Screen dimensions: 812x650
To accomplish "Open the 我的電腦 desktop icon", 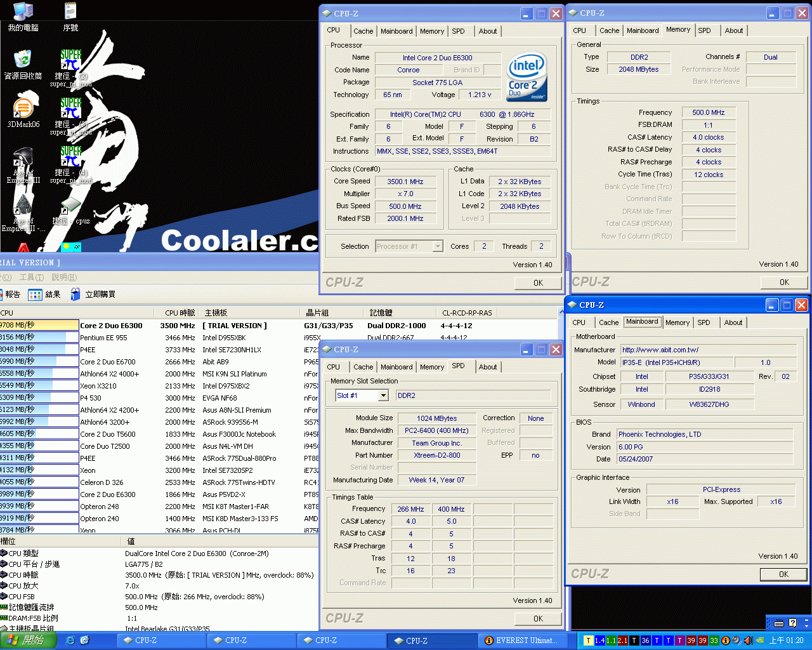I will [23, 17].
